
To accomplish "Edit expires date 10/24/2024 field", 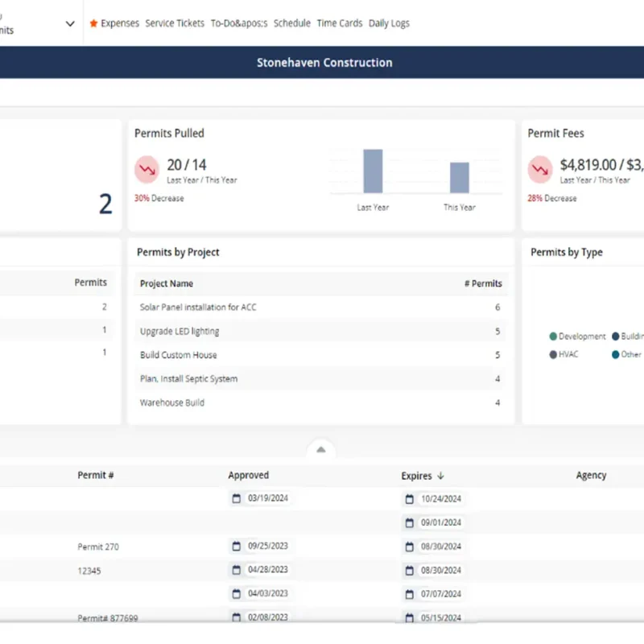I will point(440,499).
